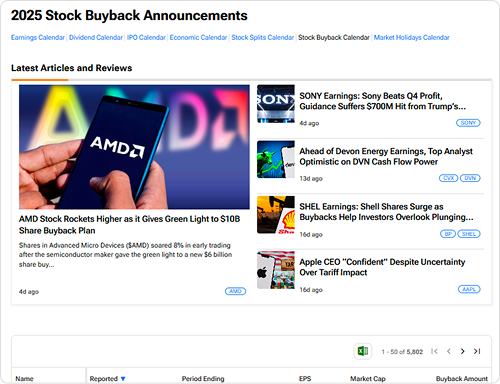
Task: Open the Apple tariff article thumbnail
Action: 276,270
